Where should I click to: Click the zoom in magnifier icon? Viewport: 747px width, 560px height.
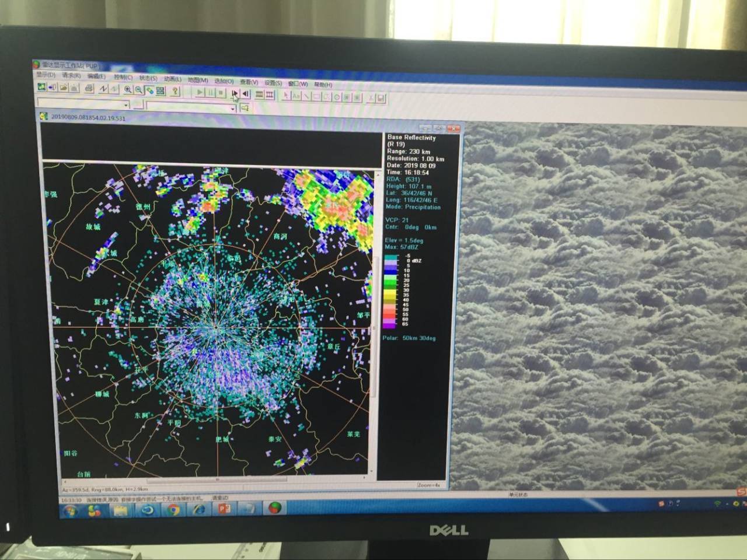pyautogui.click(x=128, y=89)
